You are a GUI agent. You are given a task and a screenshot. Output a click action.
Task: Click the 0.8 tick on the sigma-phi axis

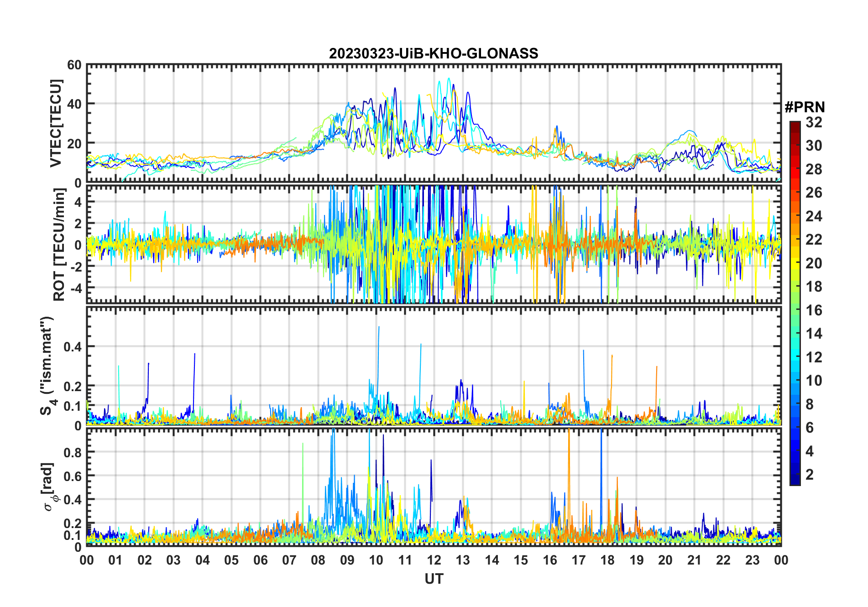click(x=72, y=452)
